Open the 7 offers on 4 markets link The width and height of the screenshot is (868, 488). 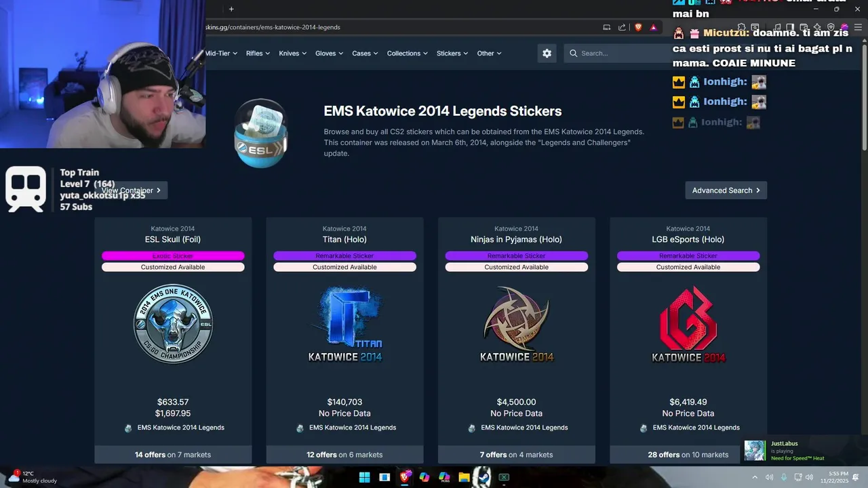pos(517,455)
